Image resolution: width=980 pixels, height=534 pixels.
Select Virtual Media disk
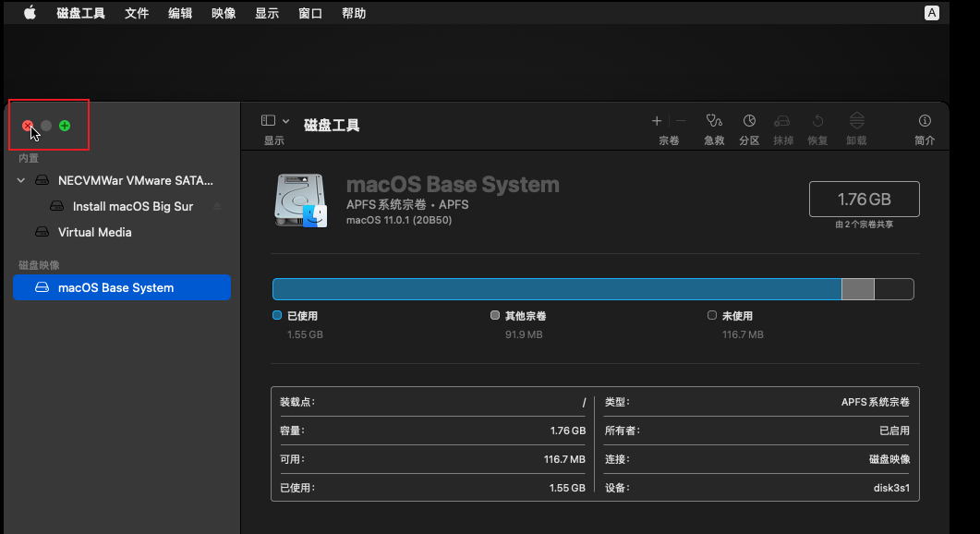[x=122, y=232]
